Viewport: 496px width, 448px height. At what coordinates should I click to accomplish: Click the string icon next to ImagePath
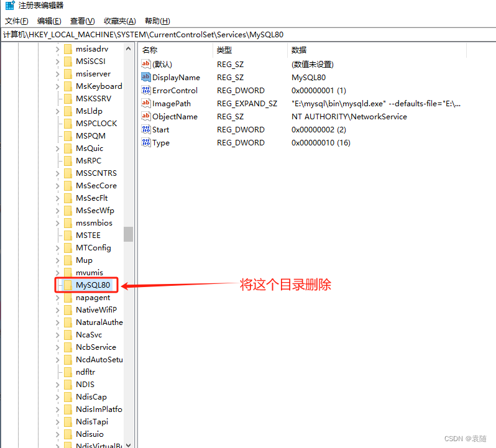click(x=146, y=103)
